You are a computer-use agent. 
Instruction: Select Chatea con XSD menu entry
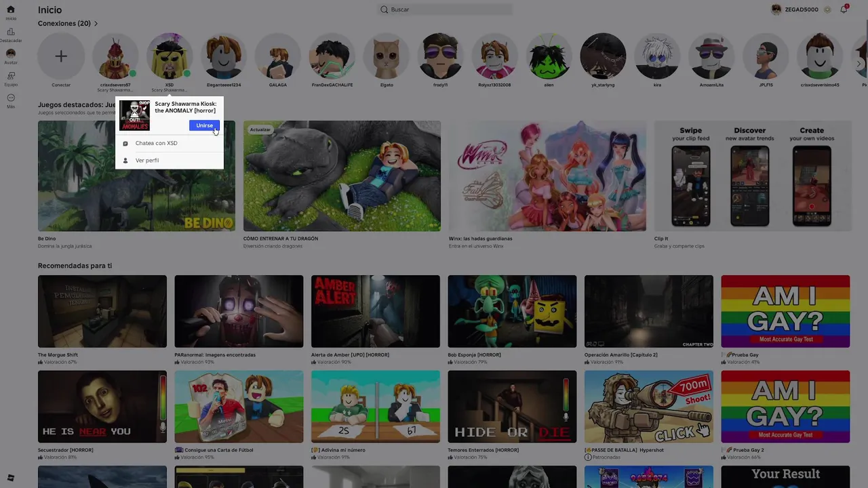(x=169, y=143)
